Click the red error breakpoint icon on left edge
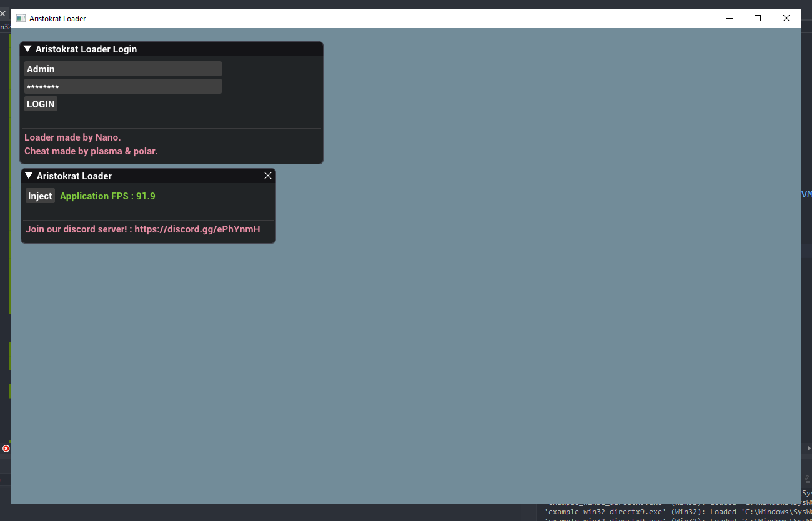 (x=6, y=449)
